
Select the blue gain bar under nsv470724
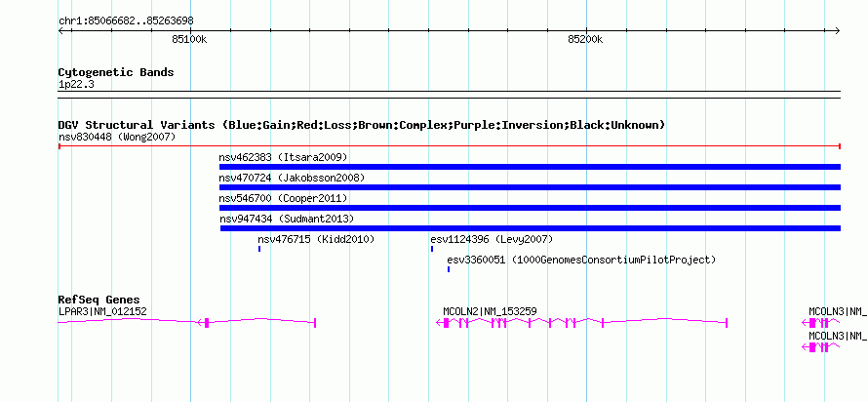[530, 187]
